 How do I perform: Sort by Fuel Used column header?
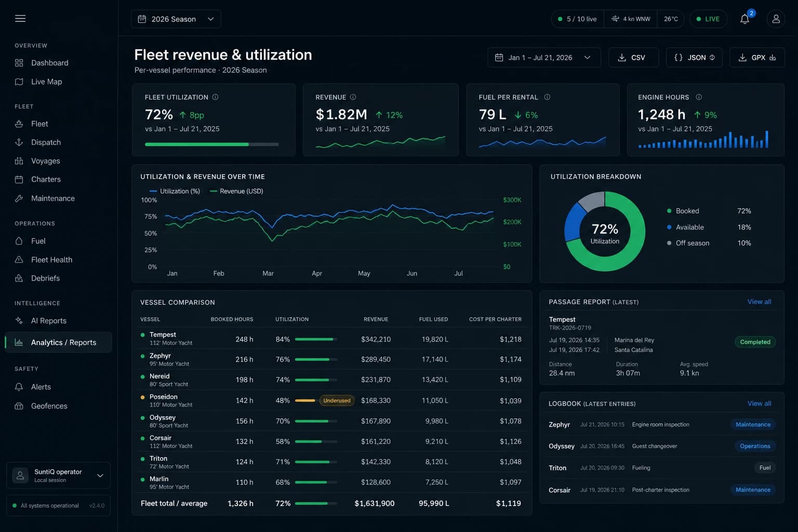coord(433,319)
